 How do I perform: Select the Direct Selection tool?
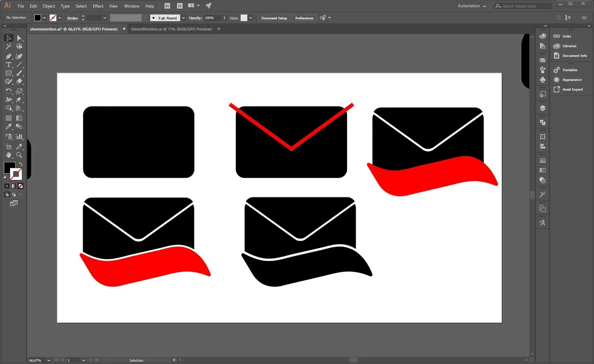19,38
